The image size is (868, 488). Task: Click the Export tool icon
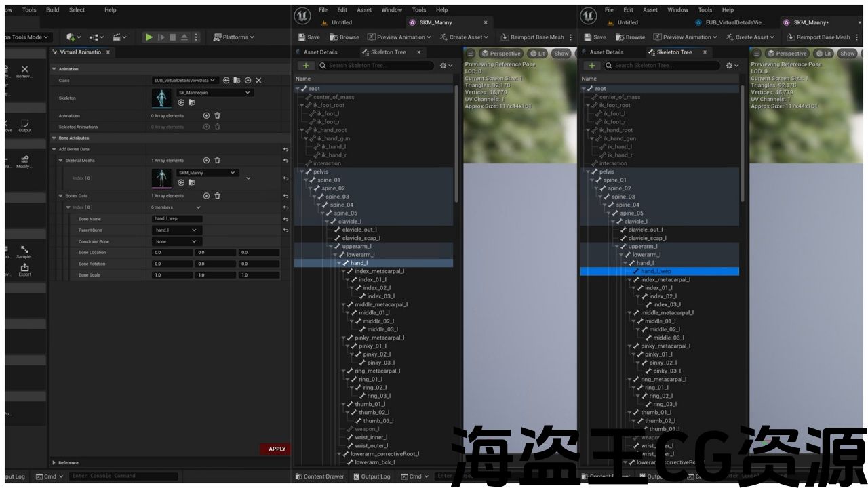(24, 269)
